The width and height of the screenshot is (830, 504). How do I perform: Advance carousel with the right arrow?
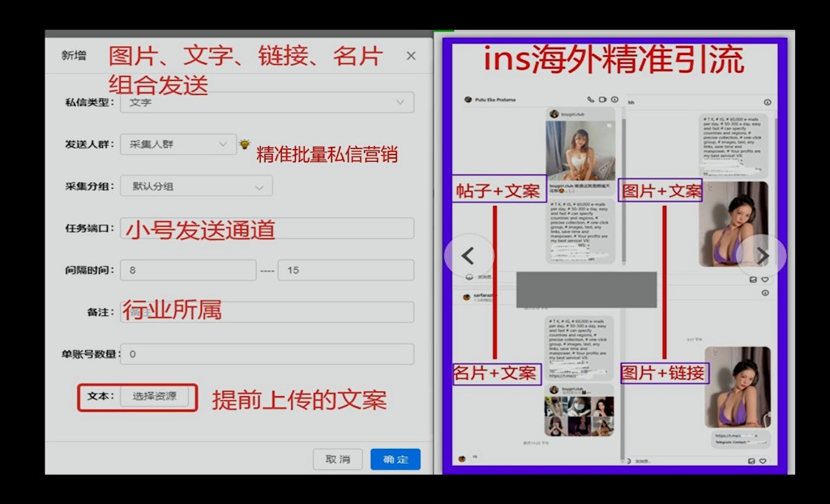pos(762,255)
